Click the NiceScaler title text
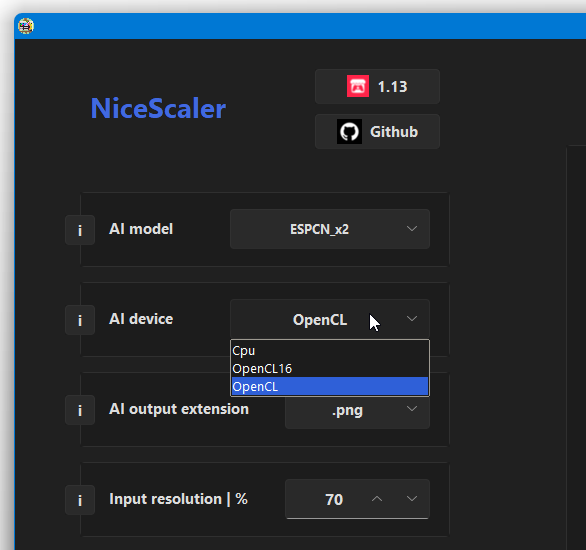The height and width of the screenshot is (550, 586). [x=158, y=109]
